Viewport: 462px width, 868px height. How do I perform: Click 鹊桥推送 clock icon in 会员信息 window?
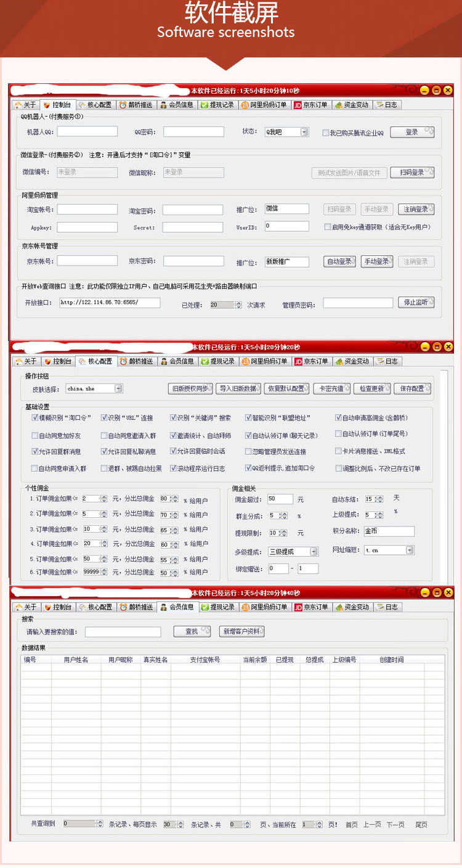click(x=123, y=607)
